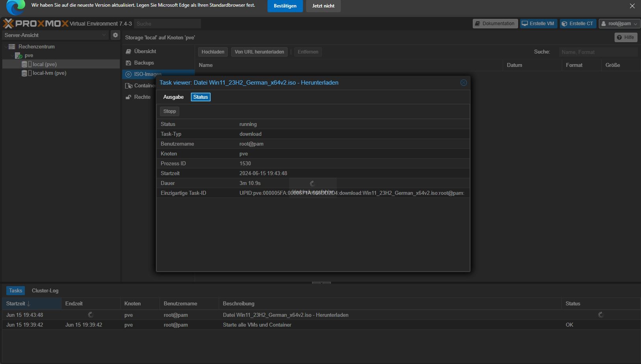Open the Übersicht storage section

point(158,52)
